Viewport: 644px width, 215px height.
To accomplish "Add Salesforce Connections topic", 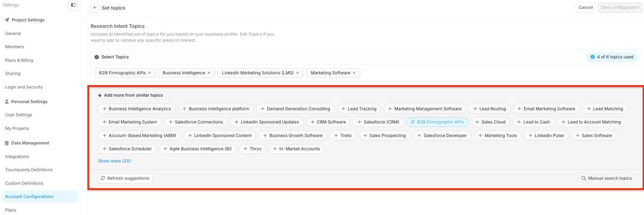I will tap(196, 122).
